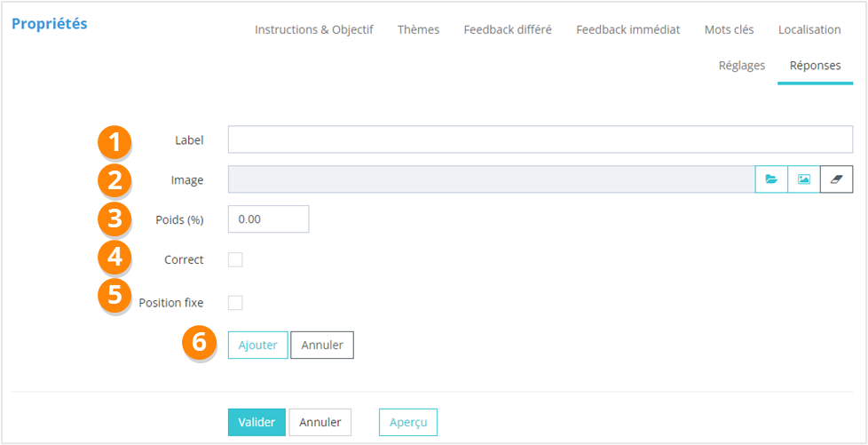Select the Feedback différé tab
Image resolution: width=868 pixels, height=445 pixels.
click(x=508, y=29)
